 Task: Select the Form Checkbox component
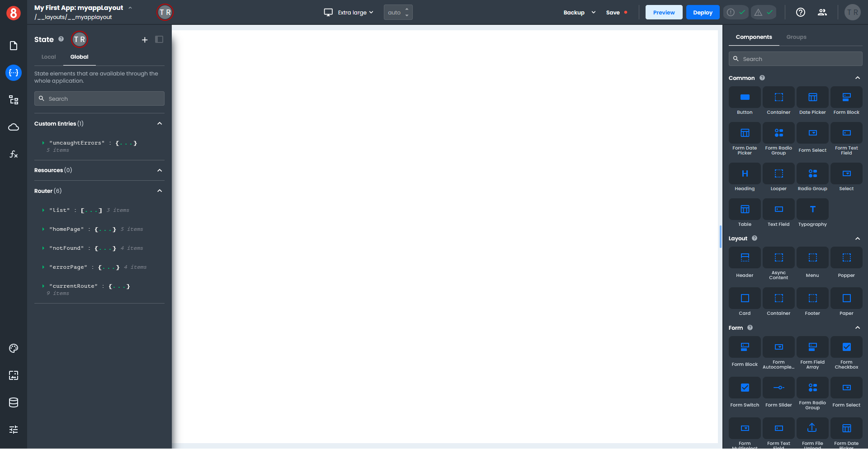click(846, 347)
